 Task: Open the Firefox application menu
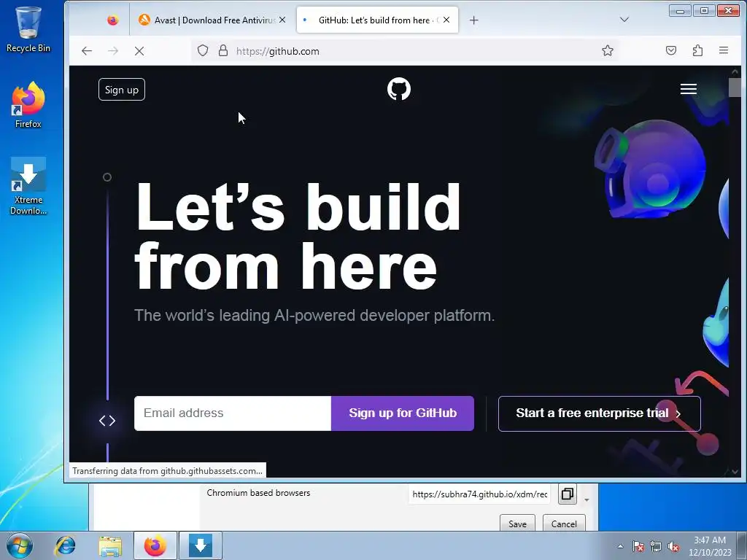click(x=723, y=50)
